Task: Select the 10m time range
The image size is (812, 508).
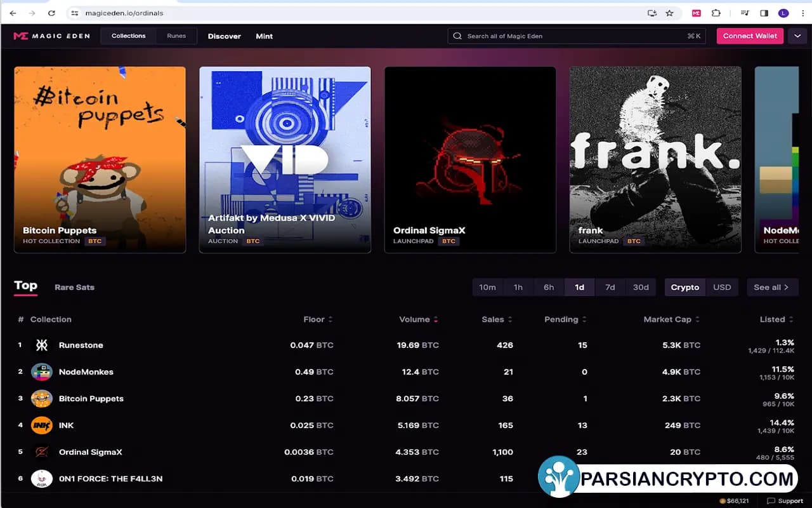Action: [487, 287]
